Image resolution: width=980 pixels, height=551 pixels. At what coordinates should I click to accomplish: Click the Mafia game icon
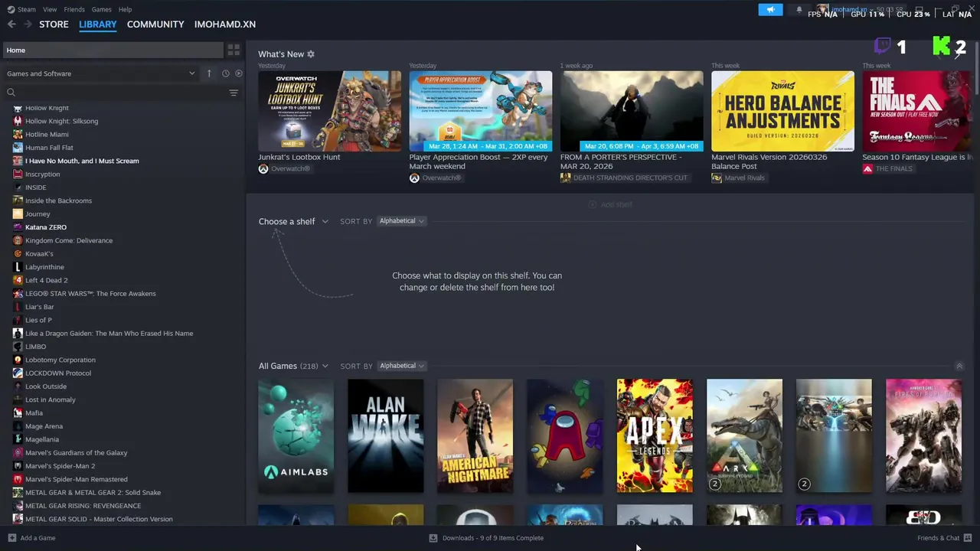[18, 412]
